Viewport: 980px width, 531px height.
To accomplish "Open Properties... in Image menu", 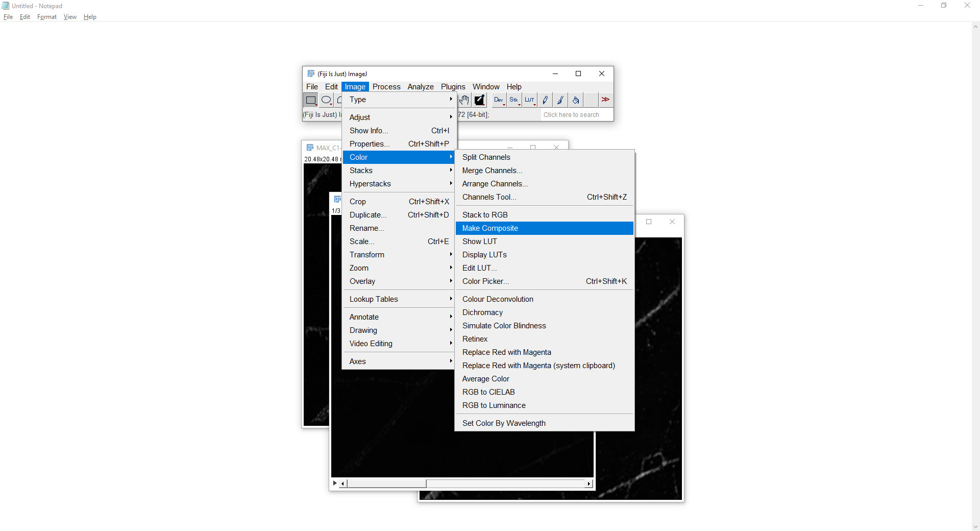I will 399,144.
